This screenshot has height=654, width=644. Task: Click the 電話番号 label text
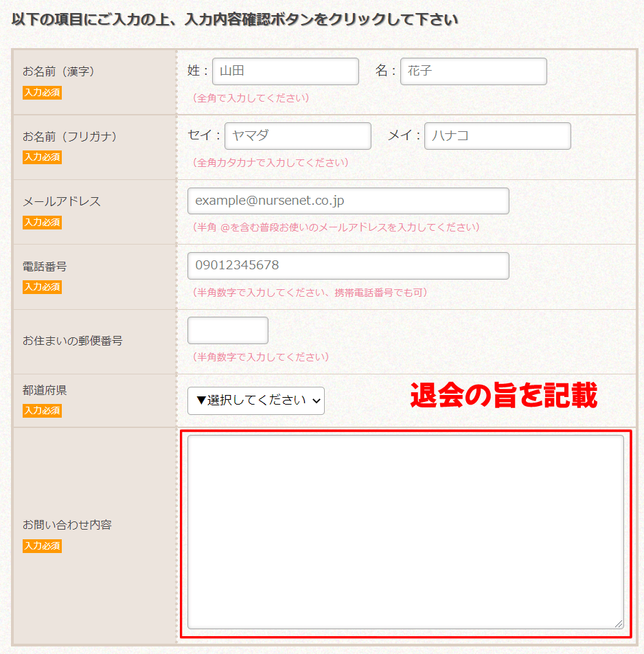(x=45, y=267)
